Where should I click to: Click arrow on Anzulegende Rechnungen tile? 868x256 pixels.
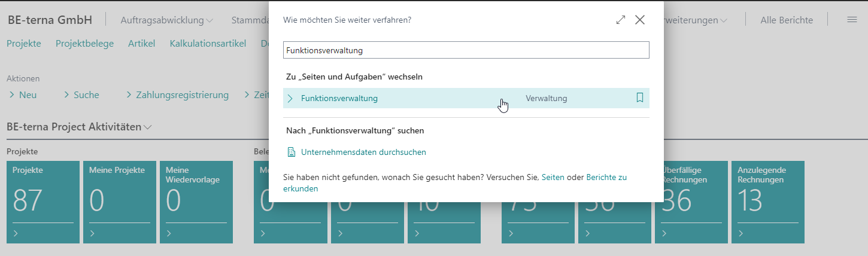[742, 233]
